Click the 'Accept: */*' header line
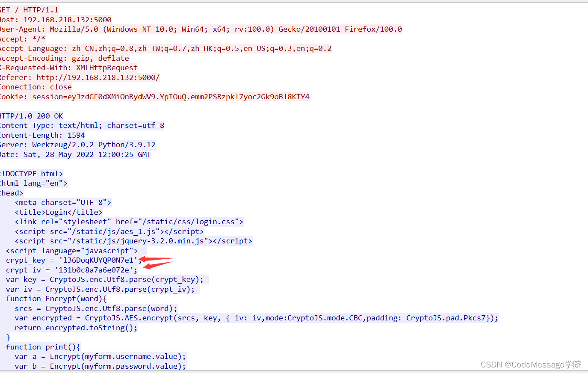This screenshot has height=373, width=588. tap(23, 39)
